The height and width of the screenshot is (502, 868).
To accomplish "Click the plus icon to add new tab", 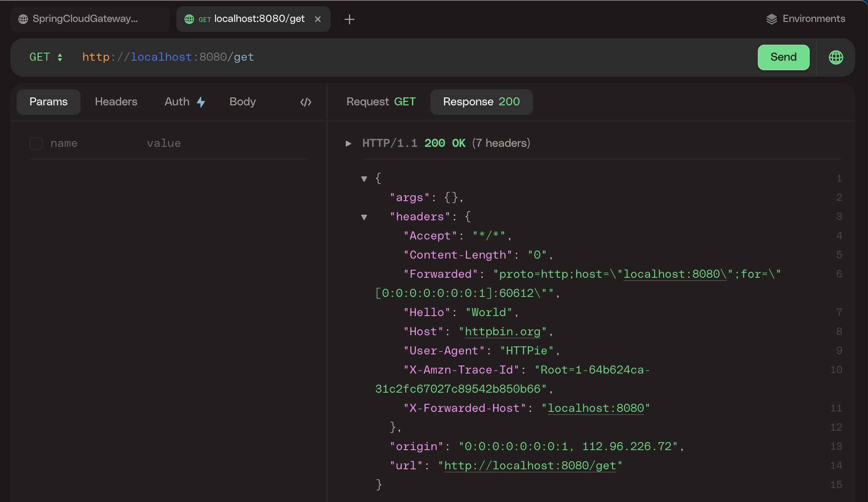I will (x=349, y=19).
